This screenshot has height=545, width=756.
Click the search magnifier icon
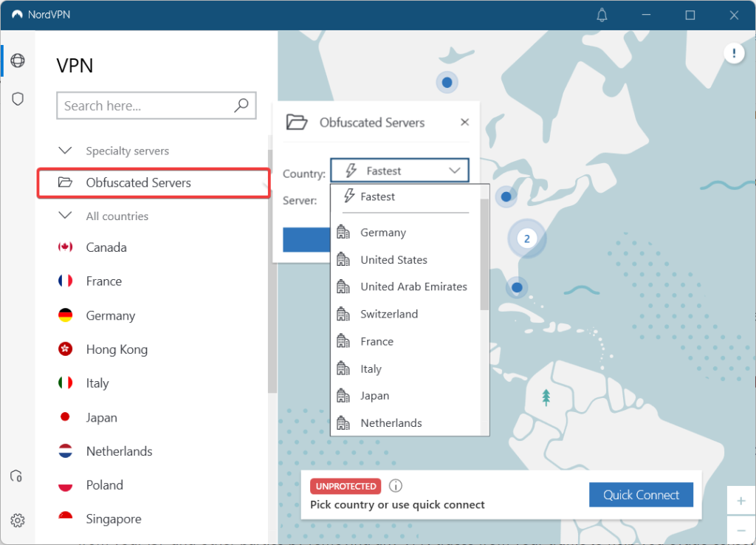(x=241, y=106)
